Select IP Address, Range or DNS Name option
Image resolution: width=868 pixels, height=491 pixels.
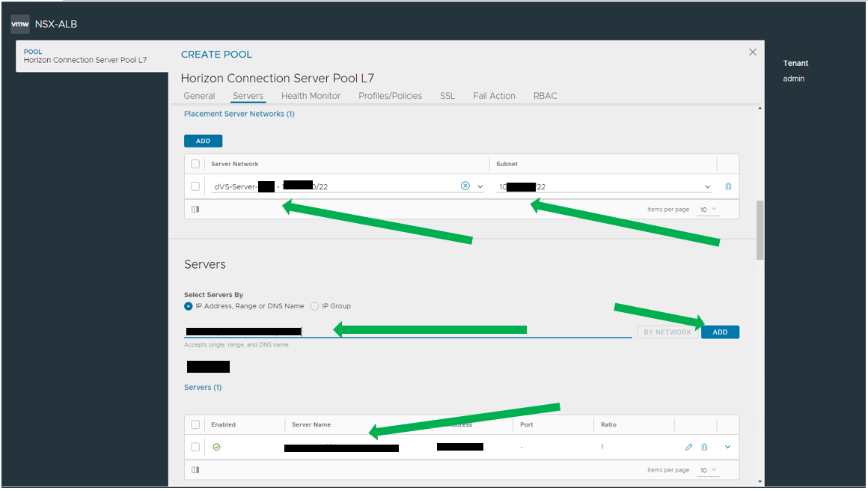189,306
